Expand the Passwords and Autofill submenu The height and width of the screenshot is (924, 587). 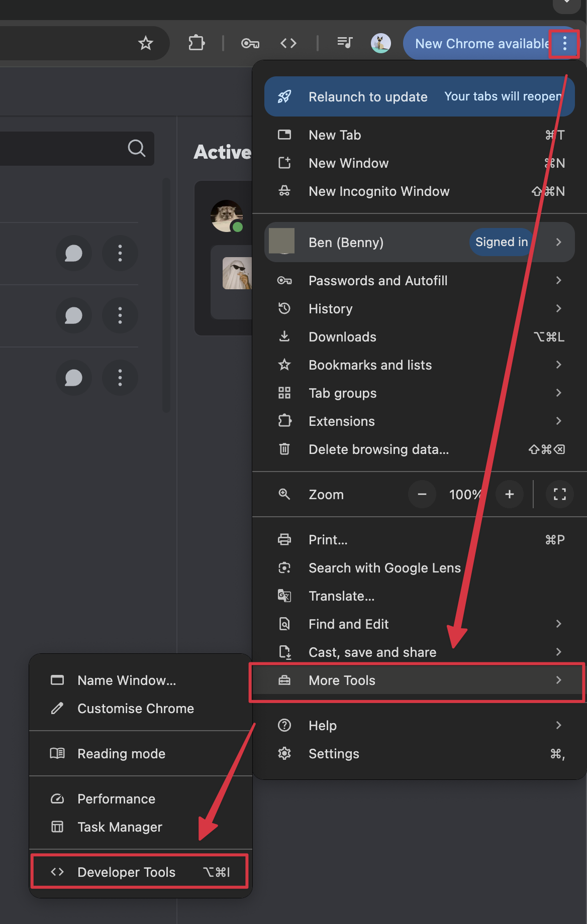tap(419, 280)
